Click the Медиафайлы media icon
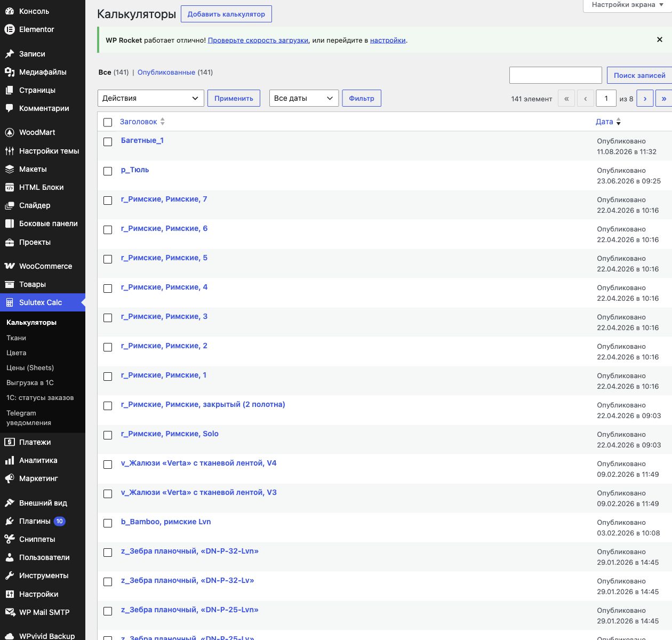Image resolution: width=672 pixels, height=640 pixels. (x=10, y=72)
